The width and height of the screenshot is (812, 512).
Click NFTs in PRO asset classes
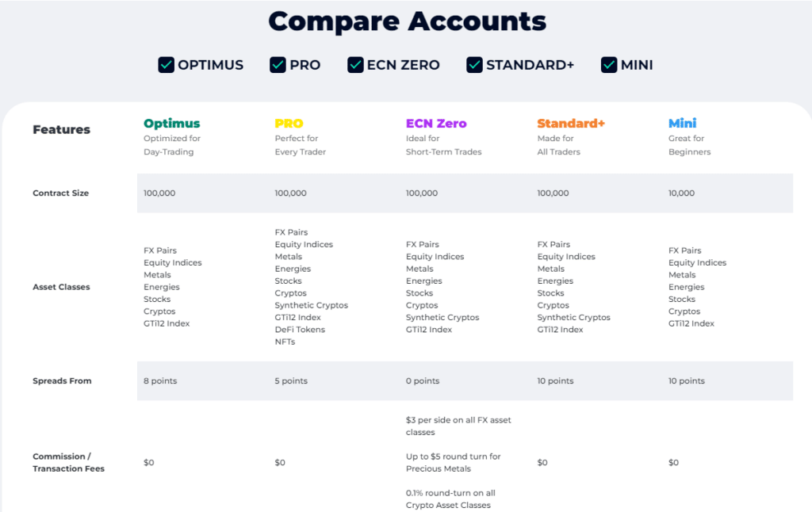click(x=285, y=342)
